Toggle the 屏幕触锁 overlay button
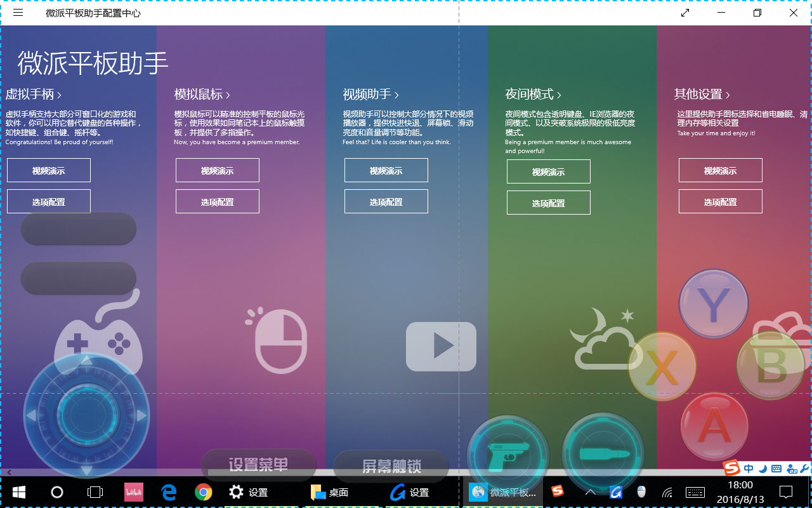Viewport: 812px width, 508px height. point(391,466)
